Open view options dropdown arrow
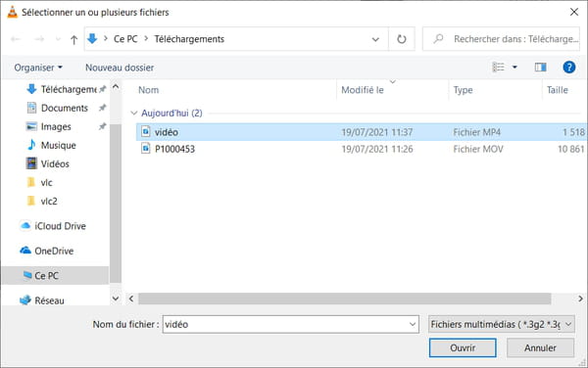This screenshot has height=368, width=588. (514, 67)
